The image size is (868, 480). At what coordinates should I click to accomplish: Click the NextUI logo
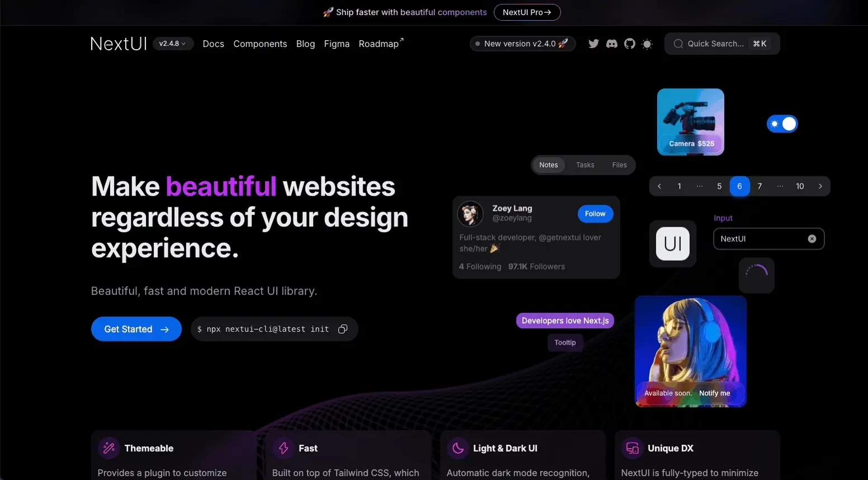[x=118, y=44]
